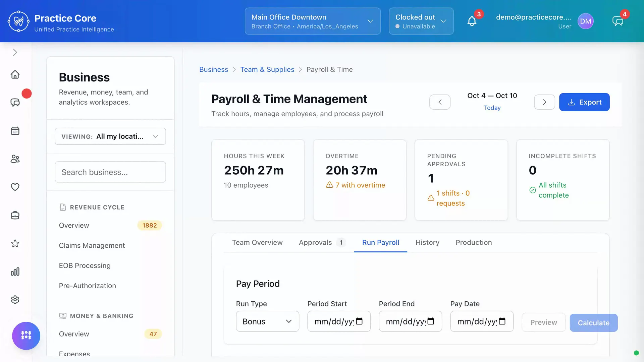Expand the collapsed sidebar chevron
644x362 pixels.
15,52
